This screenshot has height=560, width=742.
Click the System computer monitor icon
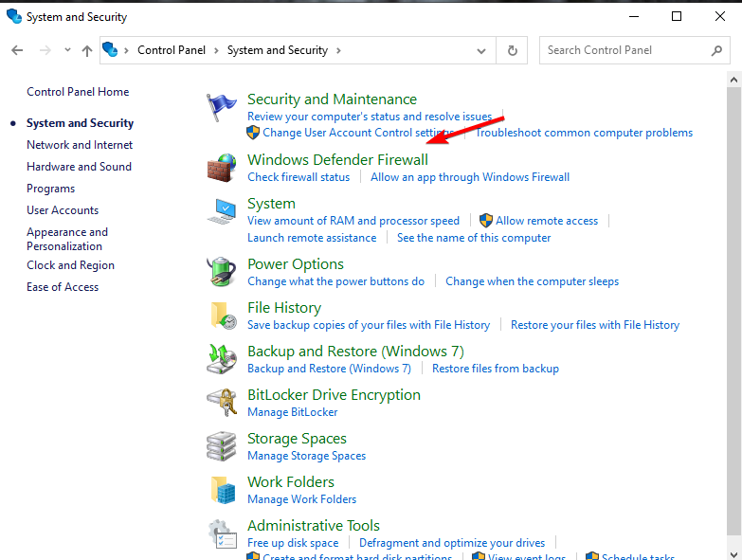pyautogui.click(x=222, y=211)
